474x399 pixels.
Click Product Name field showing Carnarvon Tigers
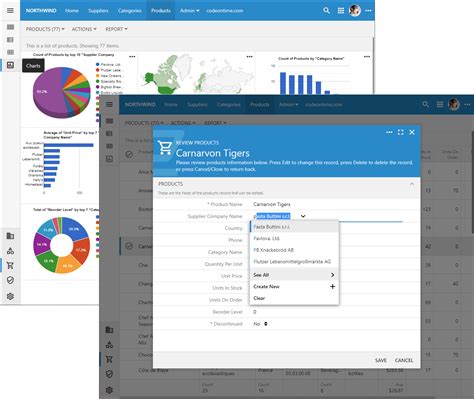click(x=328, y=204)
